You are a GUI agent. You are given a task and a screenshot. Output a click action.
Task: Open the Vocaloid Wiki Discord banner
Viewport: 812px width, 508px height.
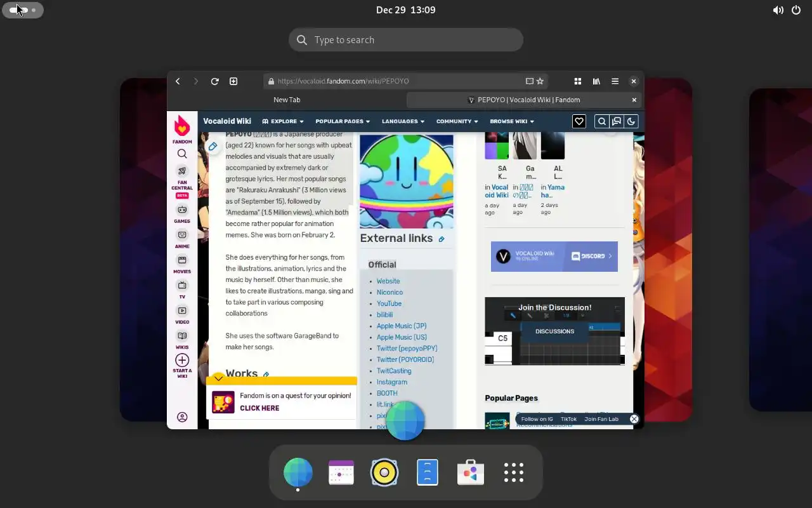point(554,257)
